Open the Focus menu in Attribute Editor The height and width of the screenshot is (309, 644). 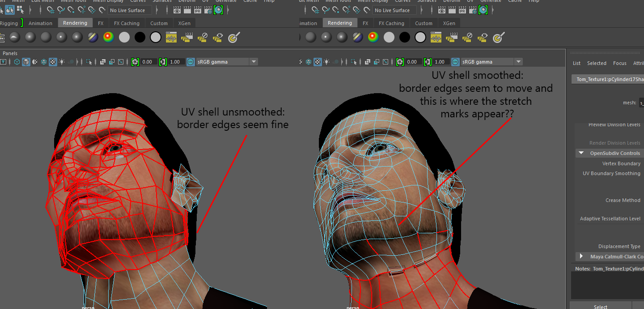[620, 63]
